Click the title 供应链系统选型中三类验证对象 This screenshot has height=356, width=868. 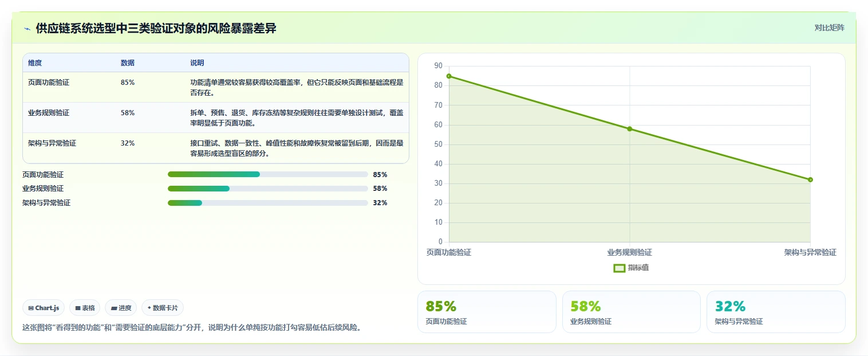click(156, 28)
